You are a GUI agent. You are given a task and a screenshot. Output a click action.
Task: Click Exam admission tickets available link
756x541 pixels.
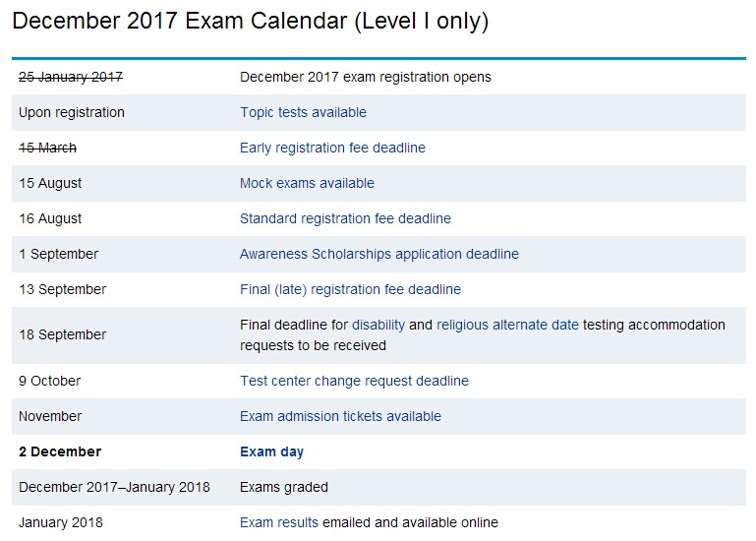click(x=340, y=416)
